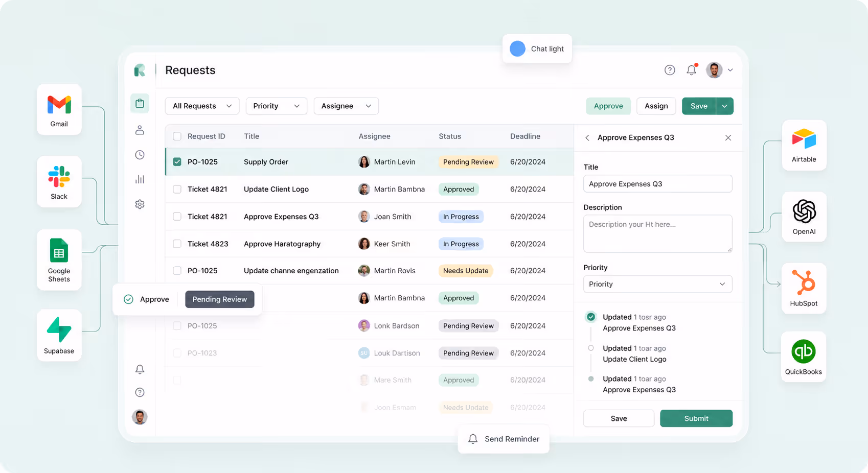
Task: Sort by the Request ID column header
Action: click(x=206, y=136)
